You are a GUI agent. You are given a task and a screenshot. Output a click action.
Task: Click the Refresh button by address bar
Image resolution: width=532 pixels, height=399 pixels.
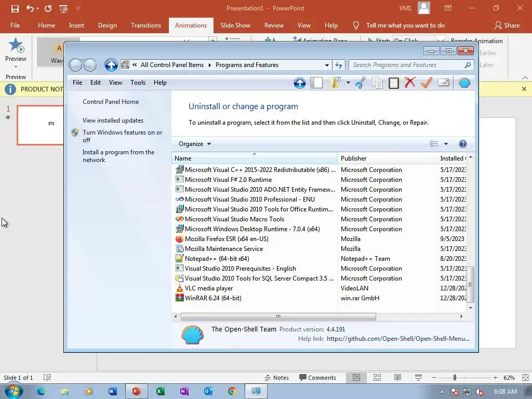click(339, 65)
